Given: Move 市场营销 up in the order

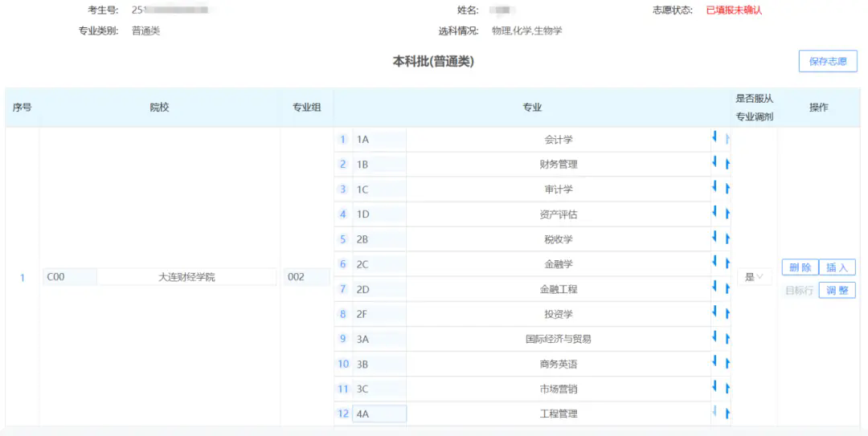Looking at the screenshot, I should point(727,389).
